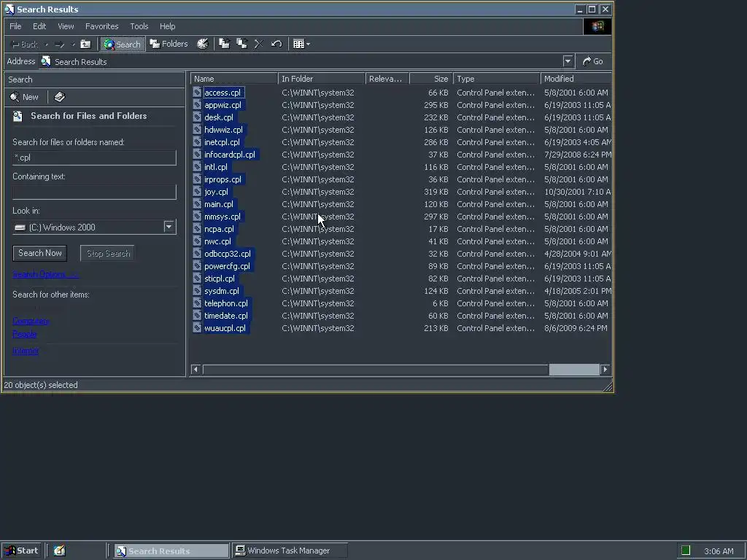Click the horizontal scrollbar left arrow

coord(196,369)
